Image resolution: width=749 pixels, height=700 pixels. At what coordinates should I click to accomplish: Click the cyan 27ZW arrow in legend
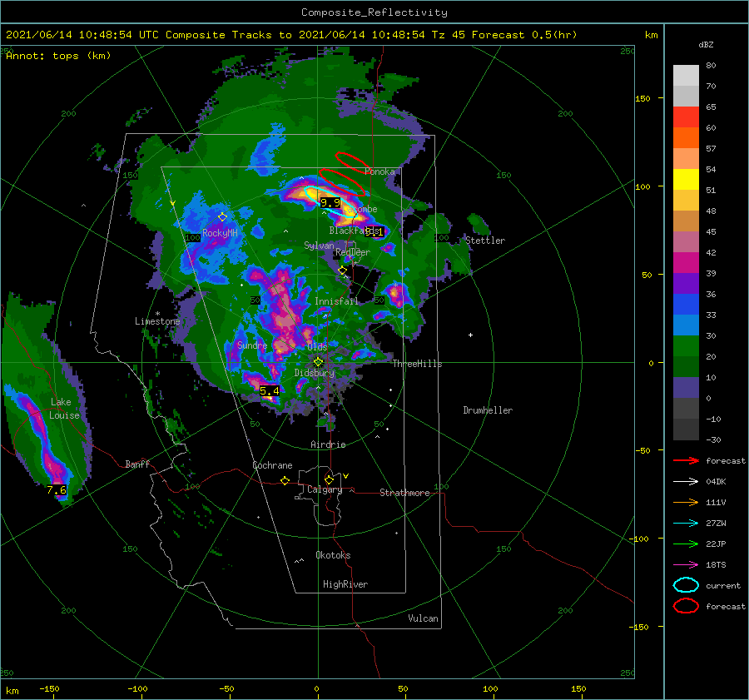pyautogui.click(x=686, y=524)
